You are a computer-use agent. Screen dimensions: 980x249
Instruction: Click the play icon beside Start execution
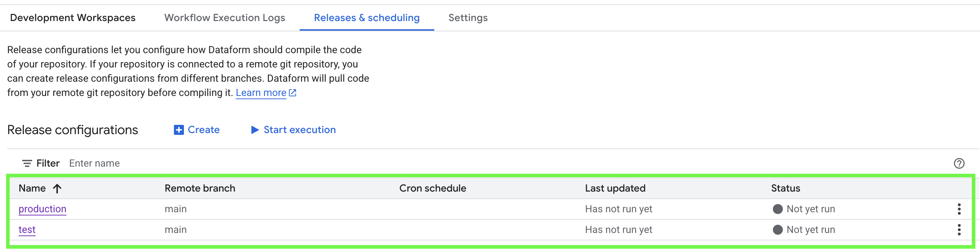(x=254, y=129)
